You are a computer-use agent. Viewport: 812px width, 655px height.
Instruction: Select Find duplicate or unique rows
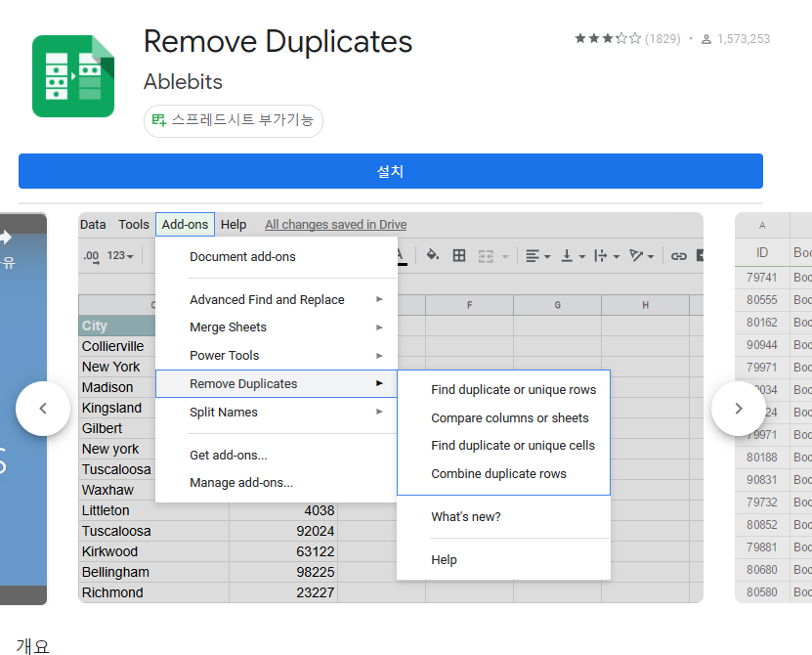click(x=504, y=390)
